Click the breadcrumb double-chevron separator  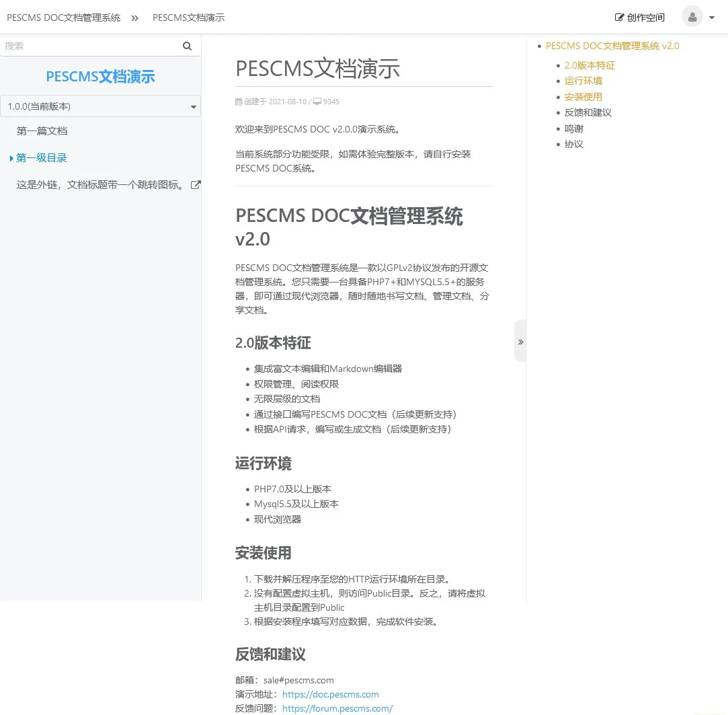point(134,18)
